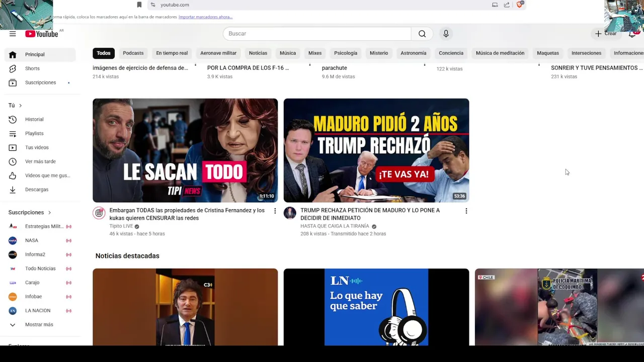Click the Brave shield icon
This screenshot has height=362, width=644.
(520, 4)
